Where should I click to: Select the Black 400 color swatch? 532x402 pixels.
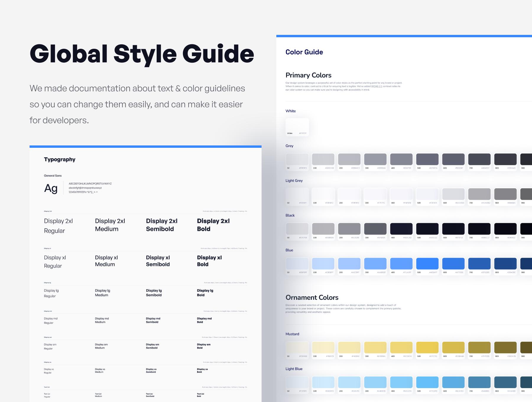[401, 229]
